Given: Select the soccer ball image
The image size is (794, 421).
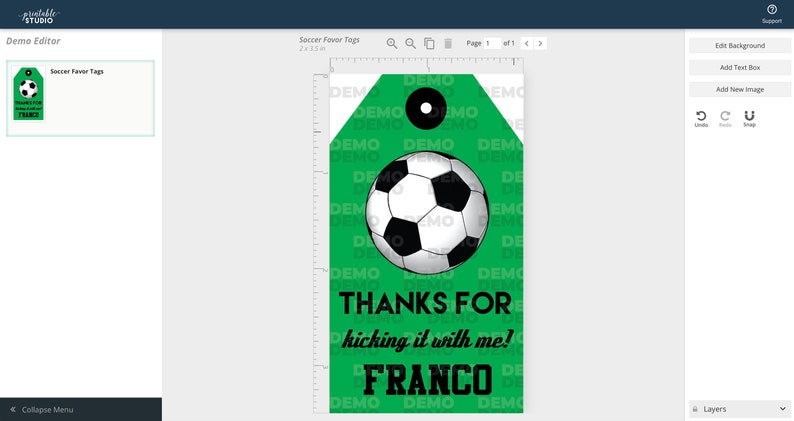Looking at the screenshot, I should tap(427, 213).
